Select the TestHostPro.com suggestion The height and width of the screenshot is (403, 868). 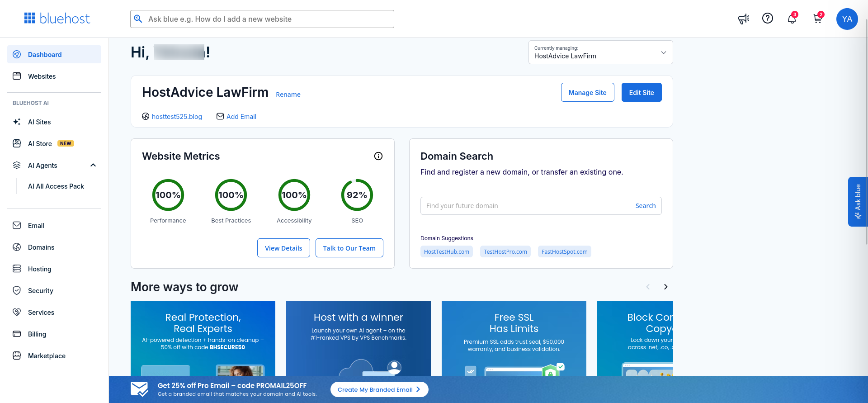tap(505, 251)
